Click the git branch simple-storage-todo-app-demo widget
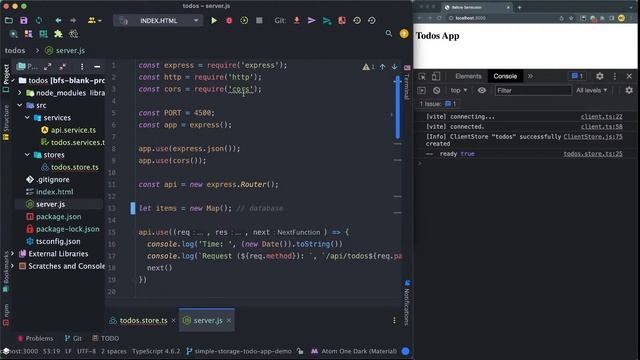This screenshot has width=640, height=360. pos(239,351)
